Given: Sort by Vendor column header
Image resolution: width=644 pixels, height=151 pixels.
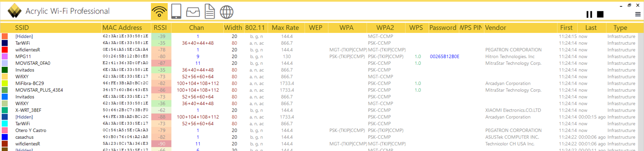Looking at the screenshot, I should (496, 27).
